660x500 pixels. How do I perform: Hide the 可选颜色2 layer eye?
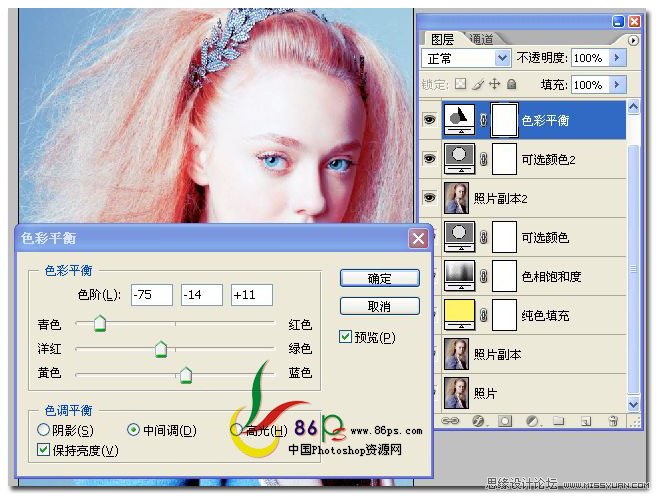click(429, 159)
